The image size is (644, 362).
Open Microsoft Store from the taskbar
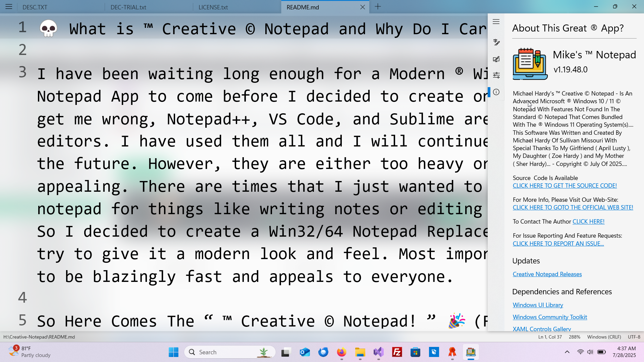click(x=416, y=352)
